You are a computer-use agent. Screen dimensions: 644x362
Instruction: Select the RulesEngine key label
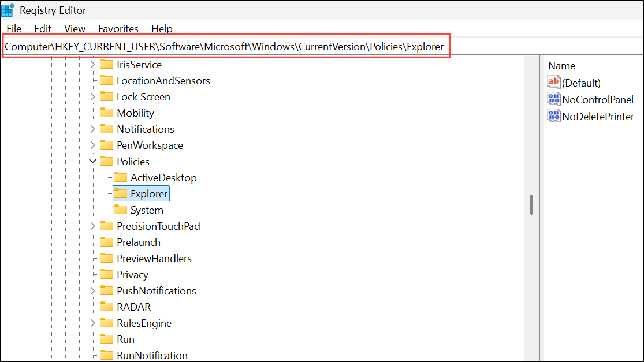(144, 323)
